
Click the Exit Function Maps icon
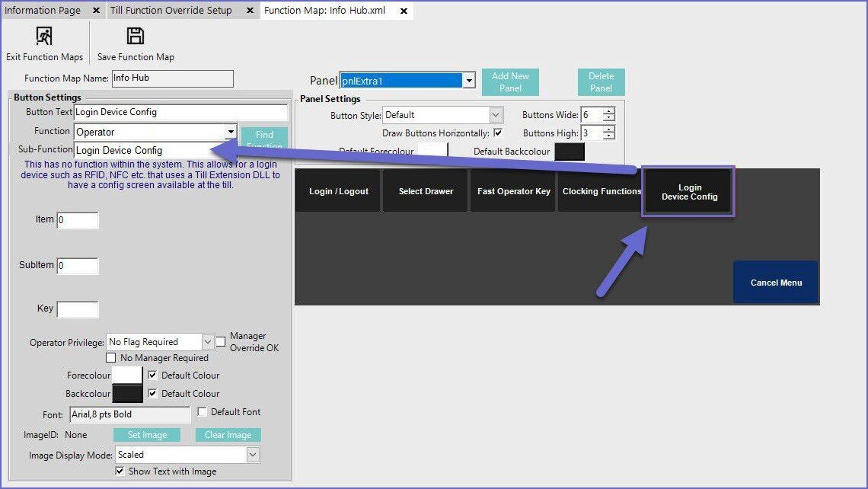click(44, 37)
